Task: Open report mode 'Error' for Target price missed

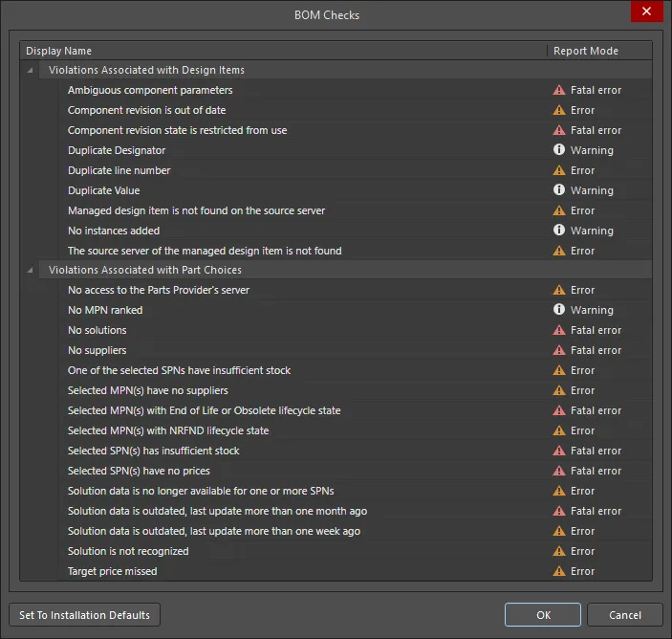Action: point(582,571)
